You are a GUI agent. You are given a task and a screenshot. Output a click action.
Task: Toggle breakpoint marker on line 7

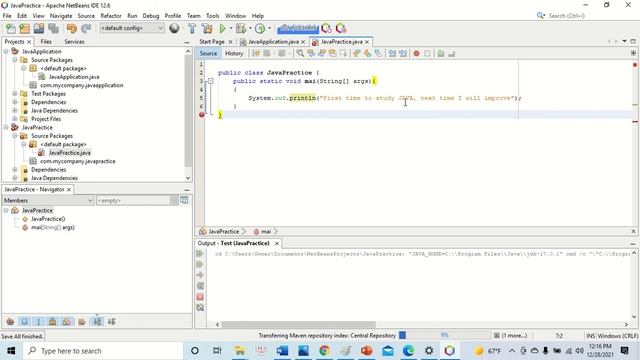201,115
